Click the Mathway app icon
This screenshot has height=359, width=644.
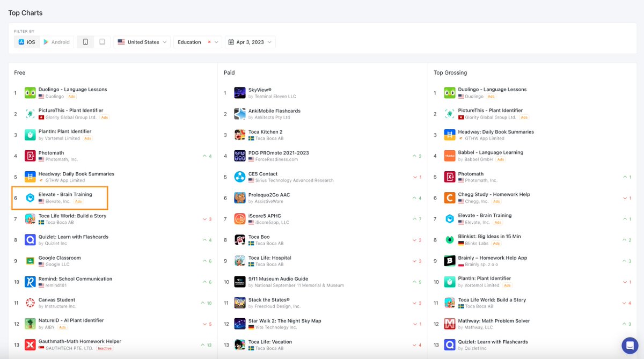point(450,324)
